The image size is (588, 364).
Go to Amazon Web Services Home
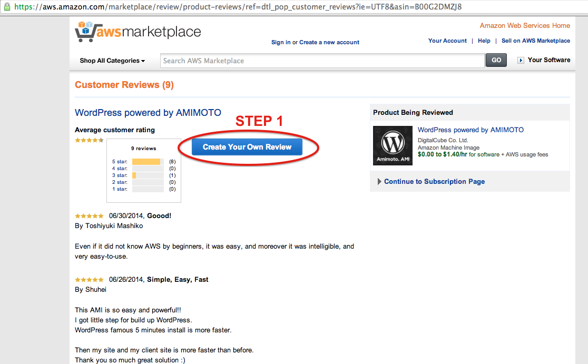[x=525, y=25]
